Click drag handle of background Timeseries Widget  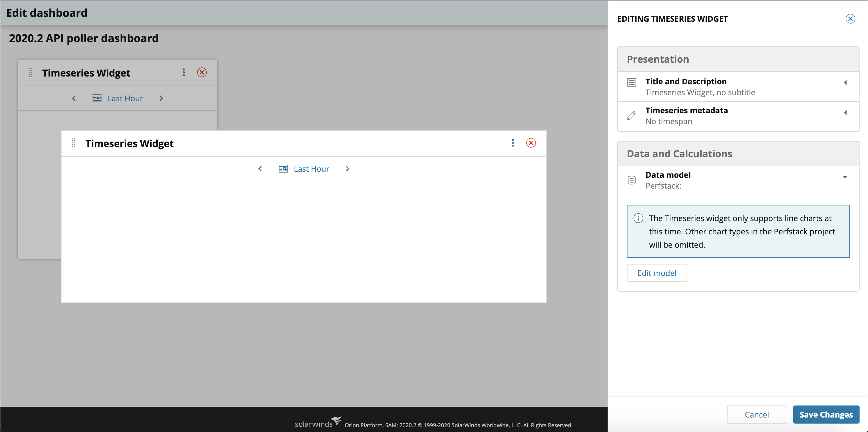click(x=30, y=72)
